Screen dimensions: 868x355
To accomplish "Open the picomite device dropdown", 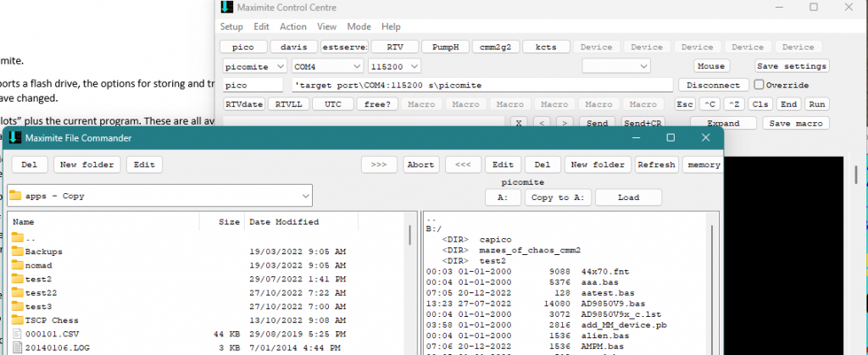I will pyautogui.click(x=253, y=66).
